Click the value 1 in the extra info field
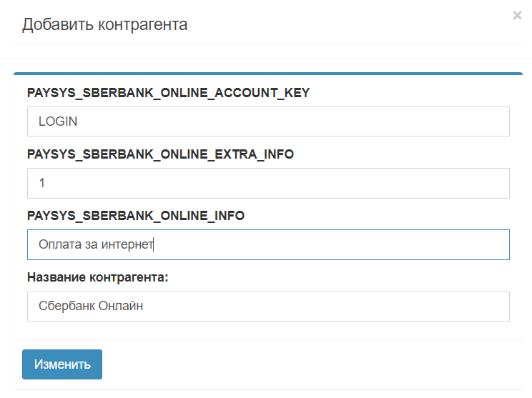This screenshot has height=398, width=532. click(42, 183)
